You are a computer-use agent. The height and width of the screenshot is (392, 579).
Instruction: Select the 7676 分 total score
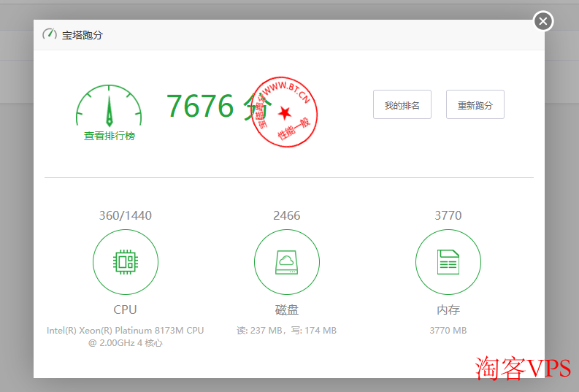point(219,107)
